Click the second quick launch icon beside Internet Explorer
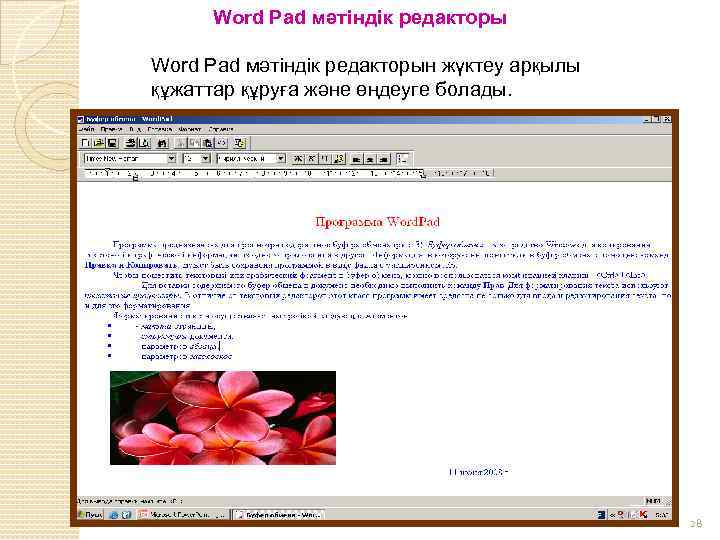 [126, 515]
